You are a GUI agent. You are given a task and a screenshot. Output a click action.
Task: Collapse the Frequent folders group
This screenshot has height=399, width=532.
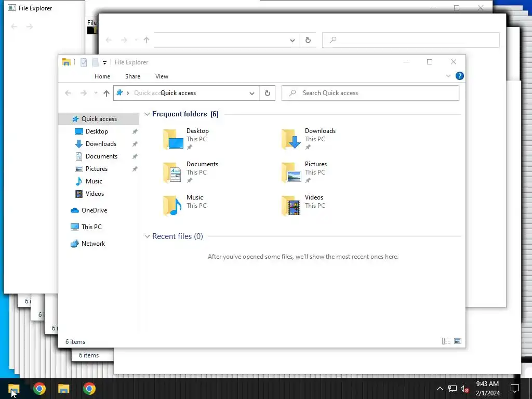(x=147, y=114)
